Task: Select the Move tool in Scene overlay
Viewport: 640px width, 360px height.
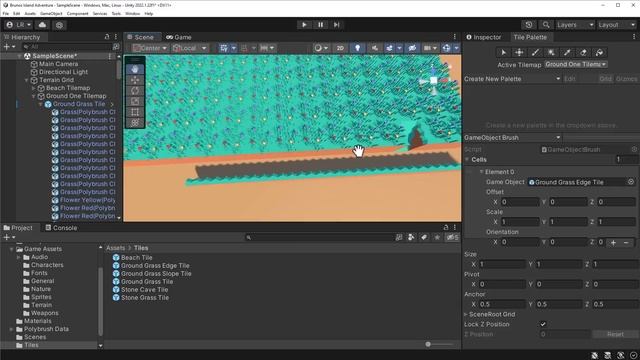Action: pyautogui.click(x=135, y=80)
